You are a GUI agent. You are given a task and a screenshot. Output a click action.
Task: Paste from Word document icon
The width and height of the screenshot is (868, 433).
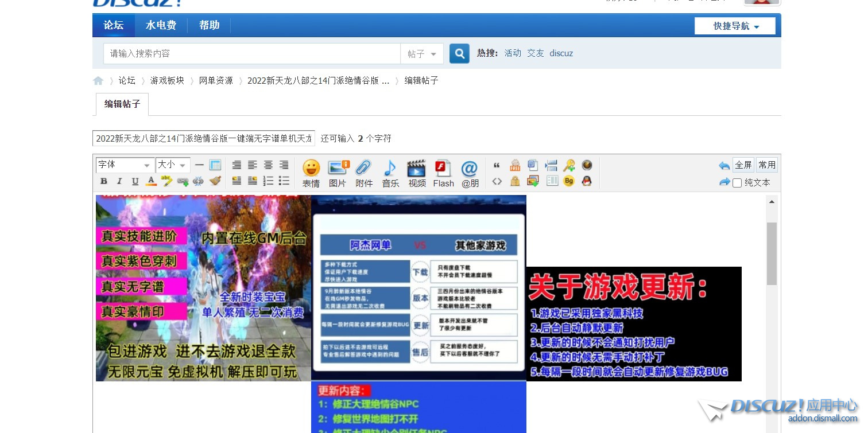click(x=533, y=165)
